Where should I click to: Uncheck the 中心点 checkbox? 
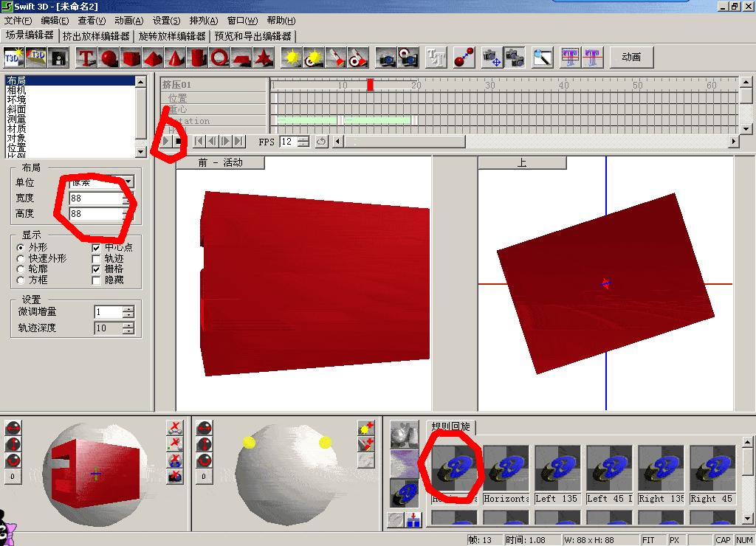[x=96, y=248]
